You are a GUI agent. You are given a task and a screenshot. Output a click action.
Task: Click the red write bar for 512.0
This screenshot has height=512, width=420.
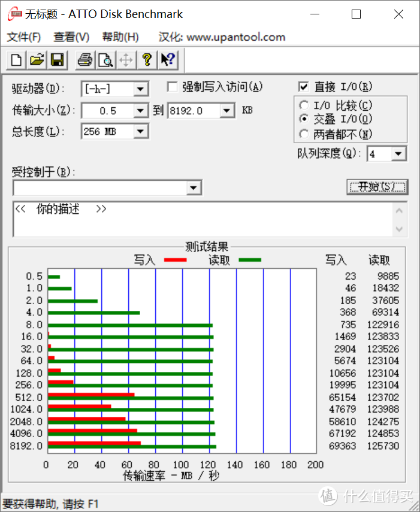[91, 395]
